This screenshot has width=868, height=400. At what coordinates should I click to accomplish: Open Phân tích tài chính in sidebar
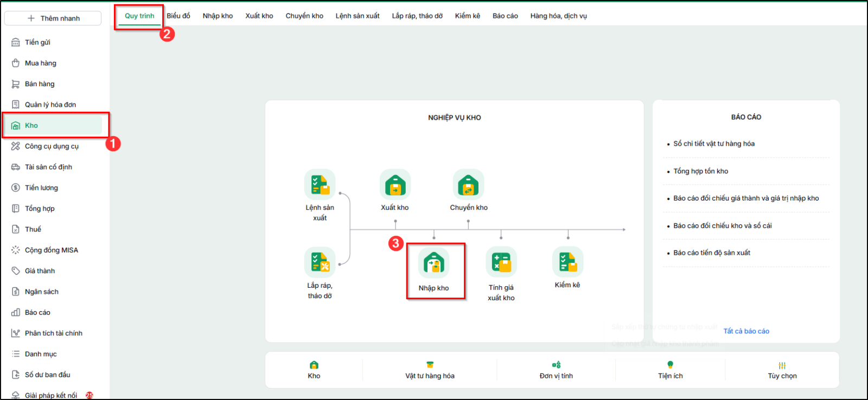pyautogui.click(x=53, y=333)
